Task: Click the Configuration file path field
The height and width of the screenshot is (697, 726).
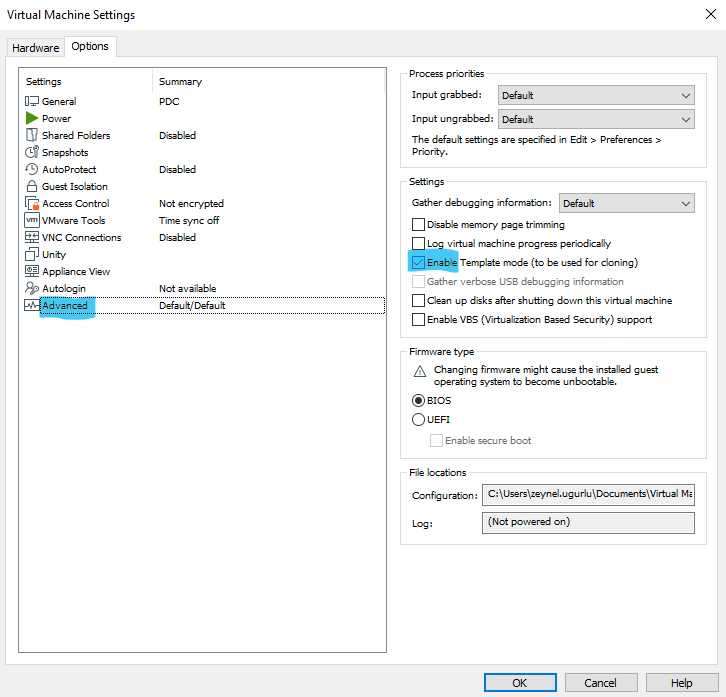Action: coord(588,495)
